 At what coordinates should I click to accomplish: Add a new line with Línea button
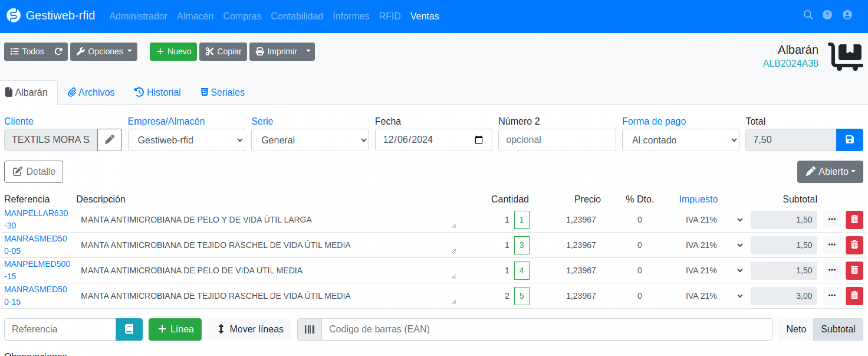pyautogui.click(x=175, y=329)
